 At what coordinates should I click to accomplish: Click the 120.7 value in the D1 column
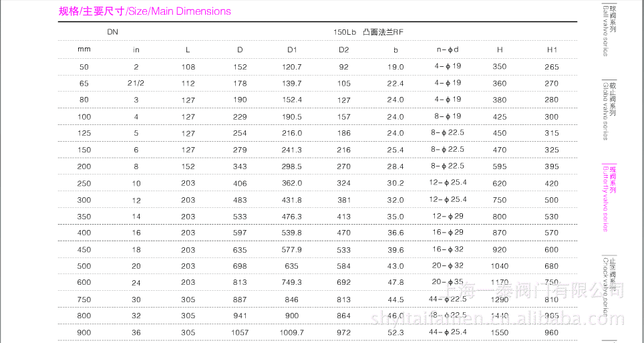292,67
